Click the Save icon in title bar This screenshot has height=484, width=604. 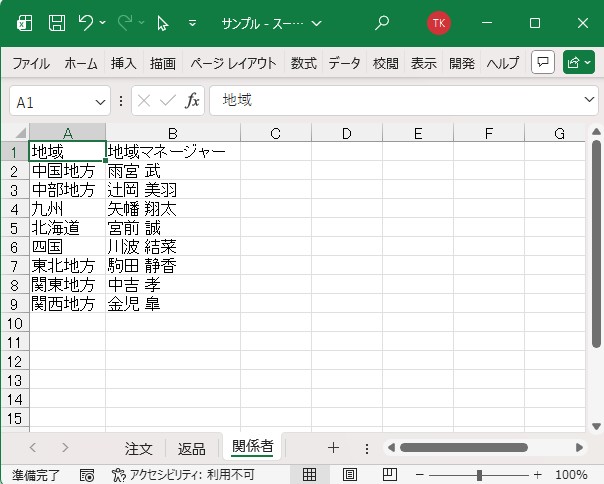[x=57, y=22]
